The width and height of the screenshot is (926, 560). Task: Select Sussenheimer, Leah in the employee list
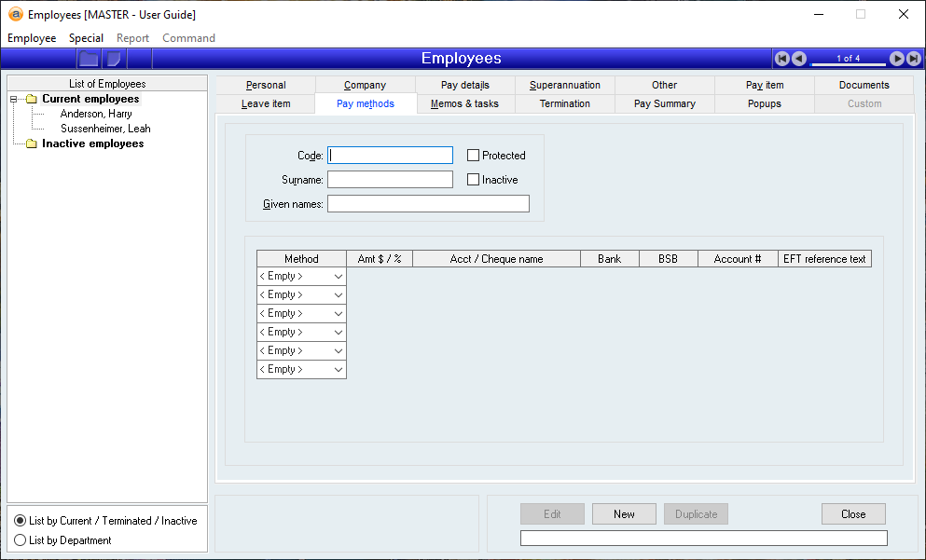tap(105, 129)
